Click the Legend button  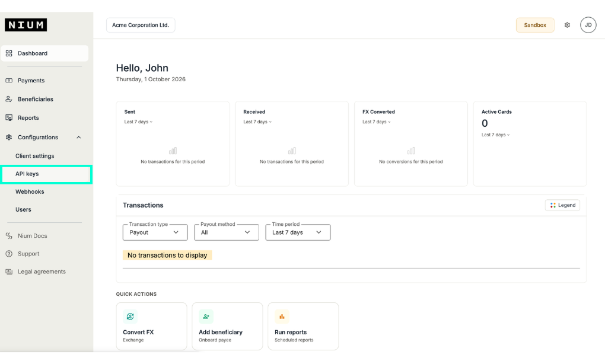[x=562, y=205]
